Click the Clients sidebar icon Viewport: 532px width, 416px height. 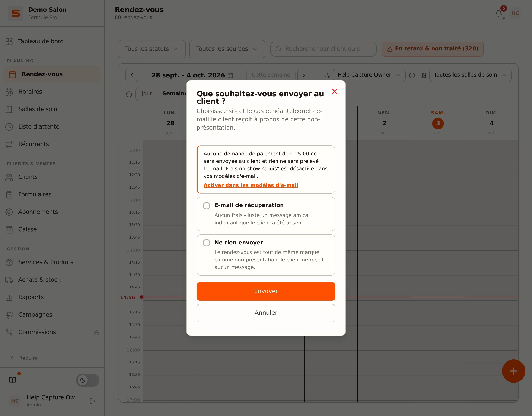click(9, 177)
